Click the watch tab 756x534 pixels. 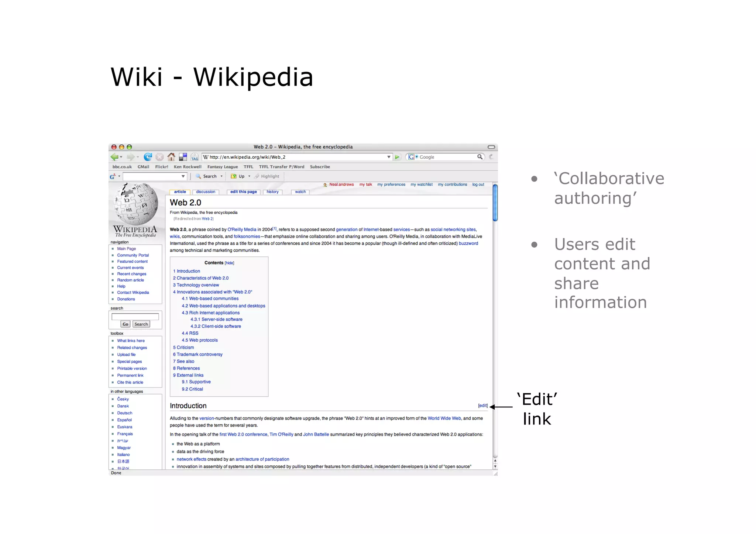pyautogui.click(x=300, y=192)
